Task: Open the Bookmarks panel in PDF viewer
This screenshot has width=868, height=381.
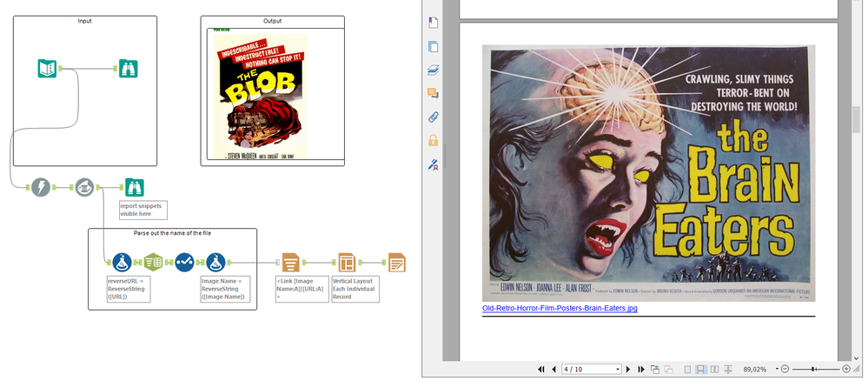Action: pyautogui.click(x=434, y=23)
